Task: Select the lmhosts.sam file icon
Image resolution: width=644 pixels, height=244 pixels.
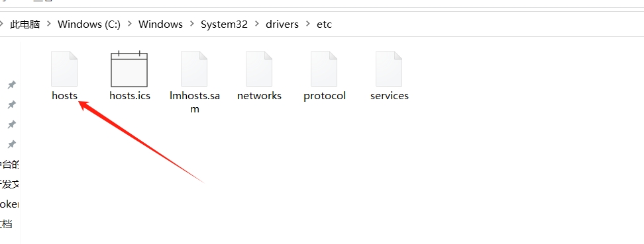Action: coord(194,69)
